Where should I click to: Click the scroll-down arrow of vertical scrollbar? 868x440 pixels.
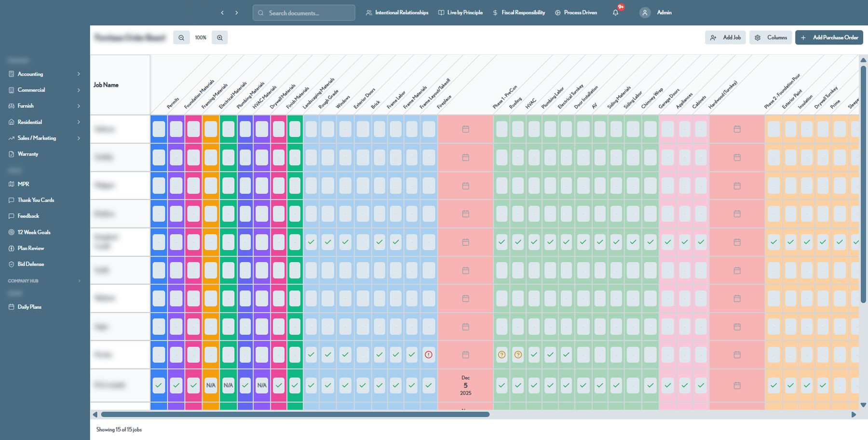pyautogui.click(x=863, y=405)
